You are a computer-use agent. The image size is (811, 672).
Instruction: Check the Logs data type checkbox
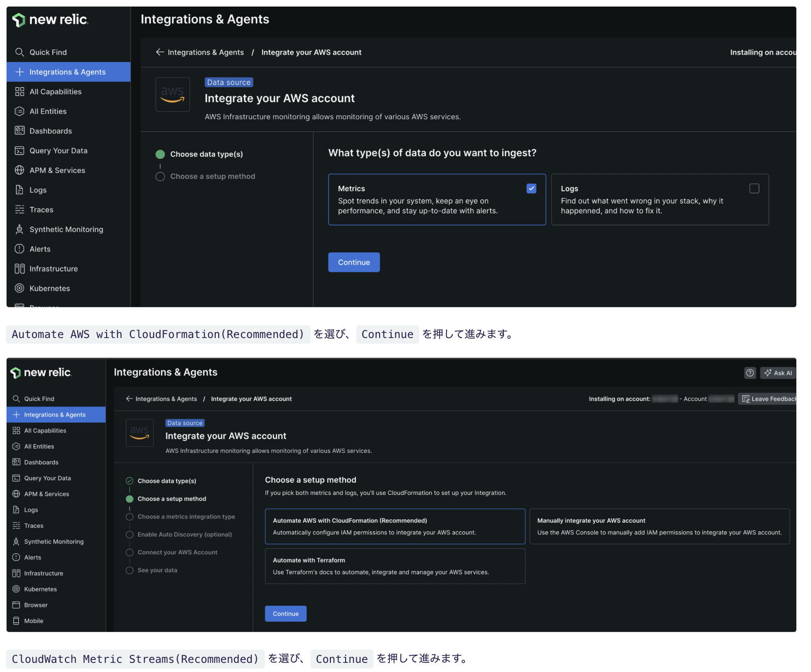pos(754,188)
